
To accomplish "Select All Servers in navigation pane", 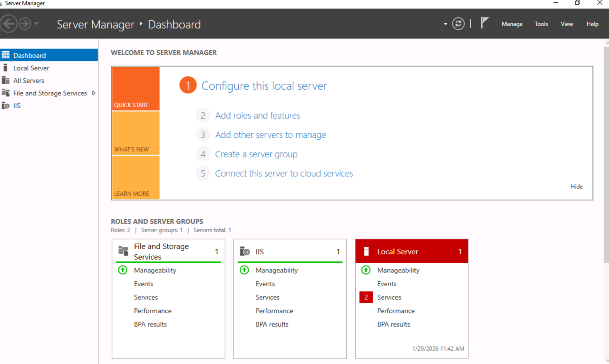I will coord(29,81).
